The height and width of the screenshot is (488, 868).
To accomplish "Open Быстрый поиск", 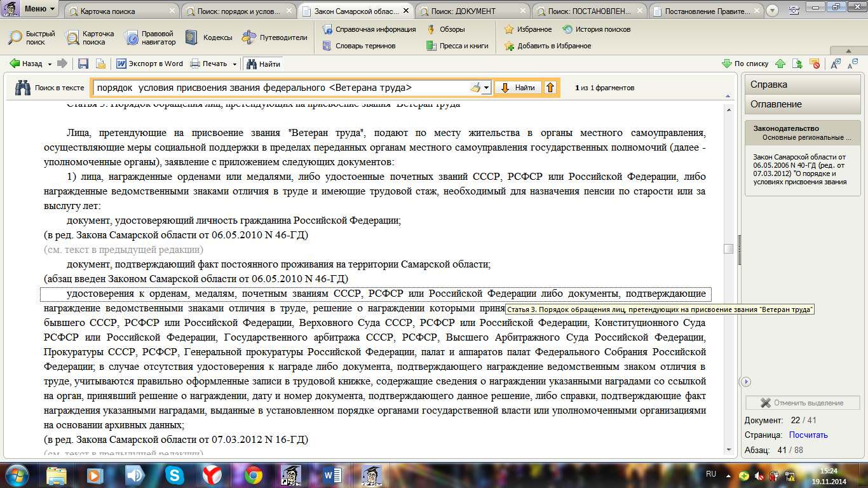I will (32, 37).
